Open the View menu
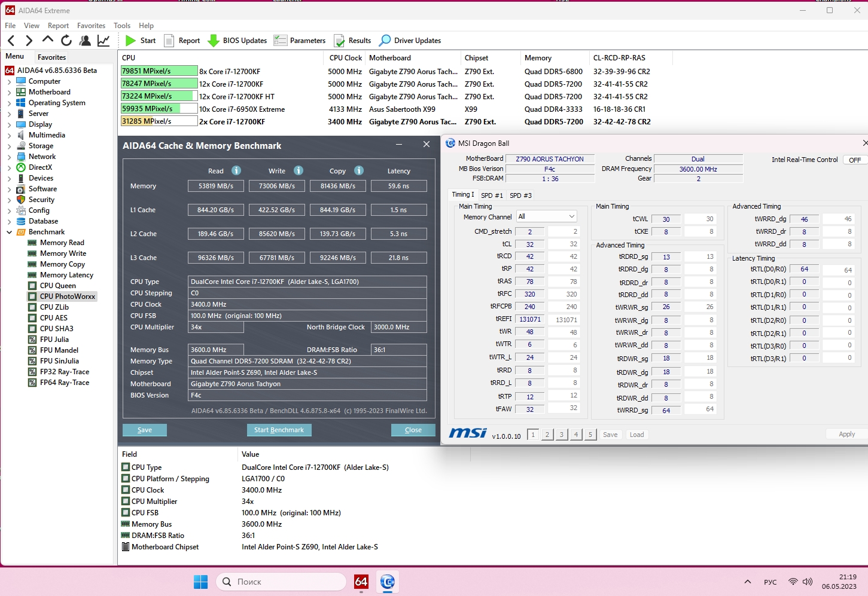This screenshot has width=868, height=596. point(32,26)
